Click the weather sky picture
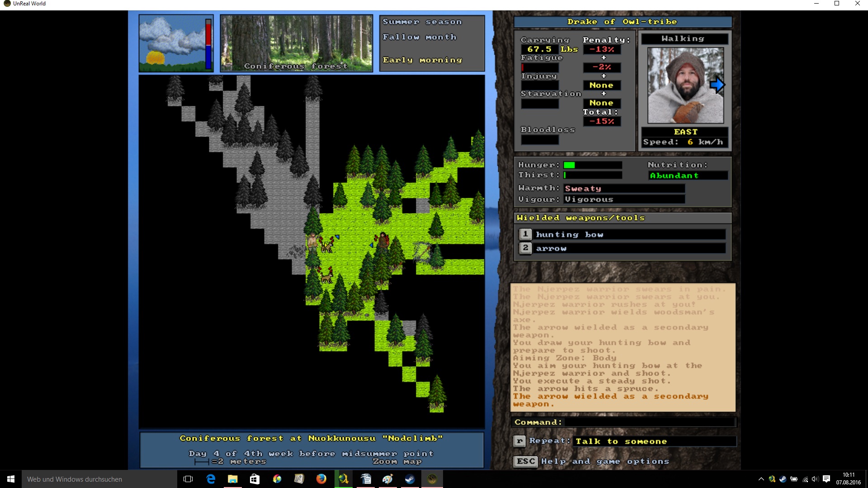The image size is (868, 488). click(x=172, y=43)
